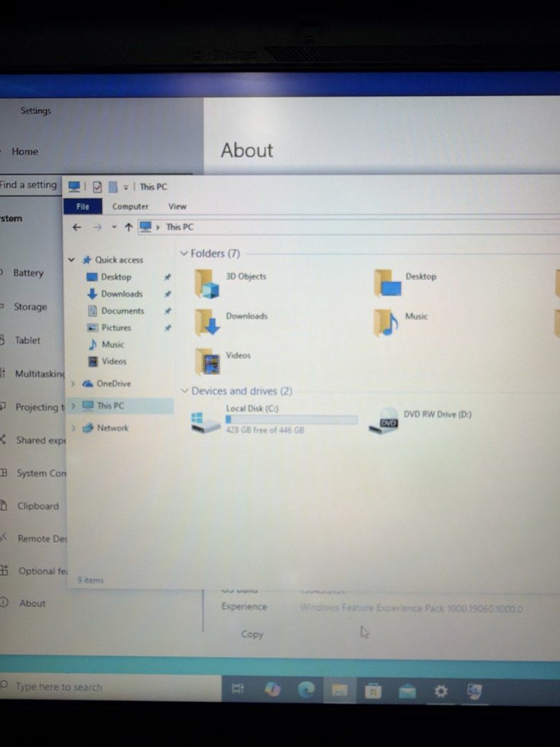Open Task View from the taskbar

click(238, 689)
